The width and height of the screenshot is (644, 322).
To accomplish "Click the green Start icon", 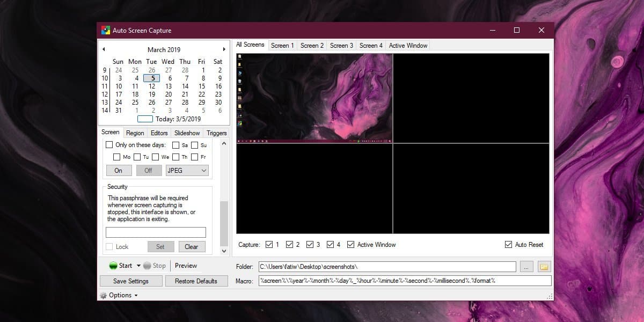I will [113, 266].
